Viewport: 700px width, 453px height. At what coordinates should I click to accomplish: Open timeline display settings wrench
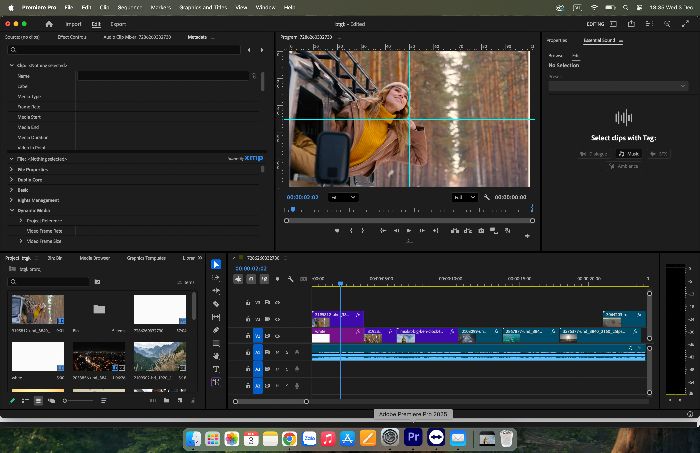(291, 279)
